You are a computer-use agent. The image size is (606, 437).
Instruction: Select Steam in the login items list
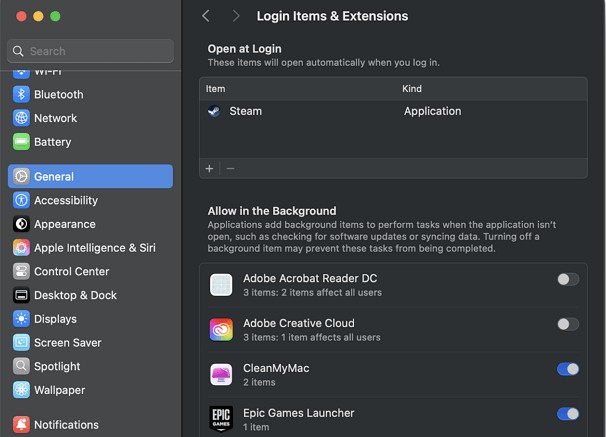(x=245, y=112)
